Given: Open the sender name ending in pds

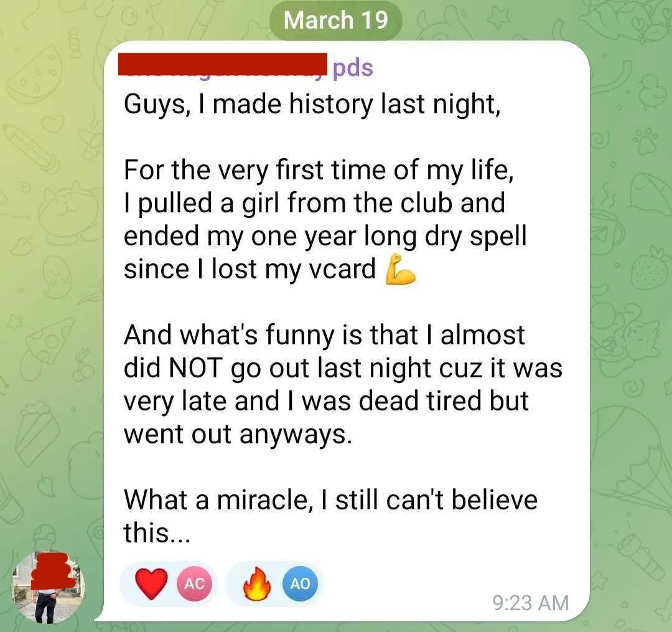Looking at the screenshot, I should click(246, 67).
